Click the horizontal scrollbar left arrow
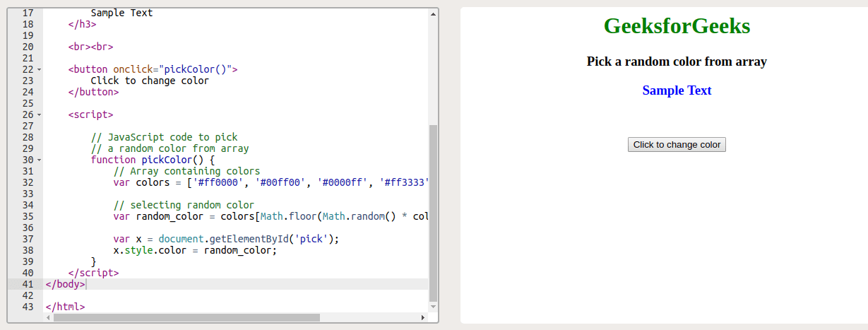The width and height of the screenshot is (868, 330). 48,318
